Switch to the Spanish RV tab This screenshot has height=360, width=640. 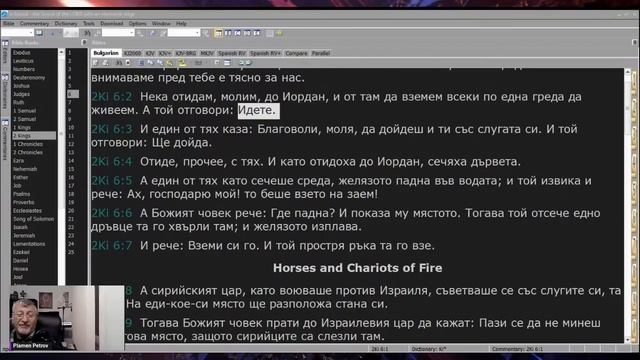pos(232,53)
